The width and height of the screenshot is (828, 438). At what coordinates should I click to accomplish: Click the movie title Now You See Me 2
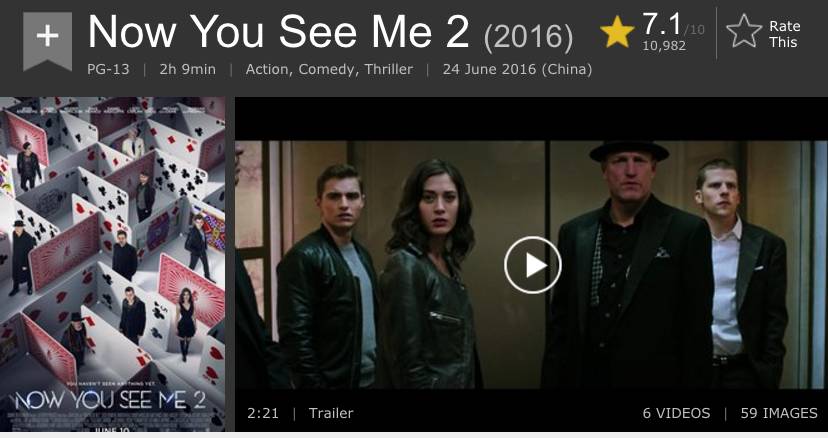tap(278, 32)
